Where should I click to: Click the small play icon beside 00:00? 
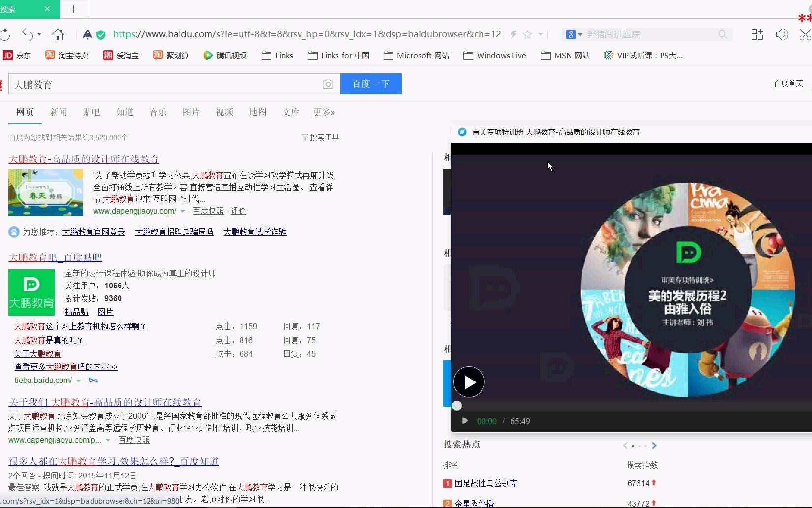(x=465, y=421)
